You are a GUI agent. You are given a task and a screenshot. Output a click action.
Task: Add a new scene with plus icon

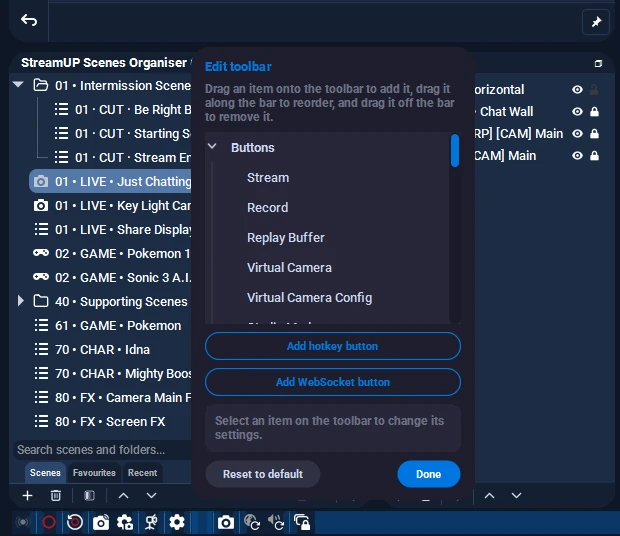pos(27,495)
